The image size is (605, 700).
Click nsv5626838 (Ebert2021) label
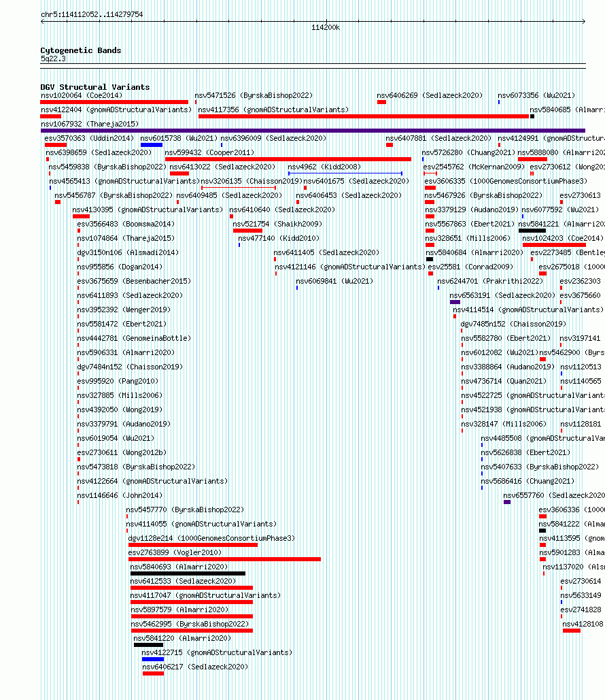click(525, 452)
